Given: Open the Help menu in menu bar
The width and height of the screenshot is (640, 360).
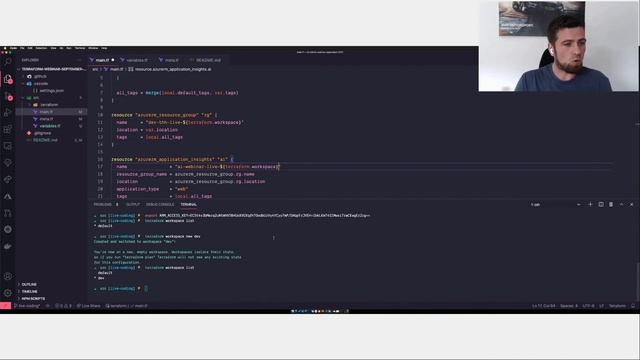Looking at the screenshot, I should [104, 48].
